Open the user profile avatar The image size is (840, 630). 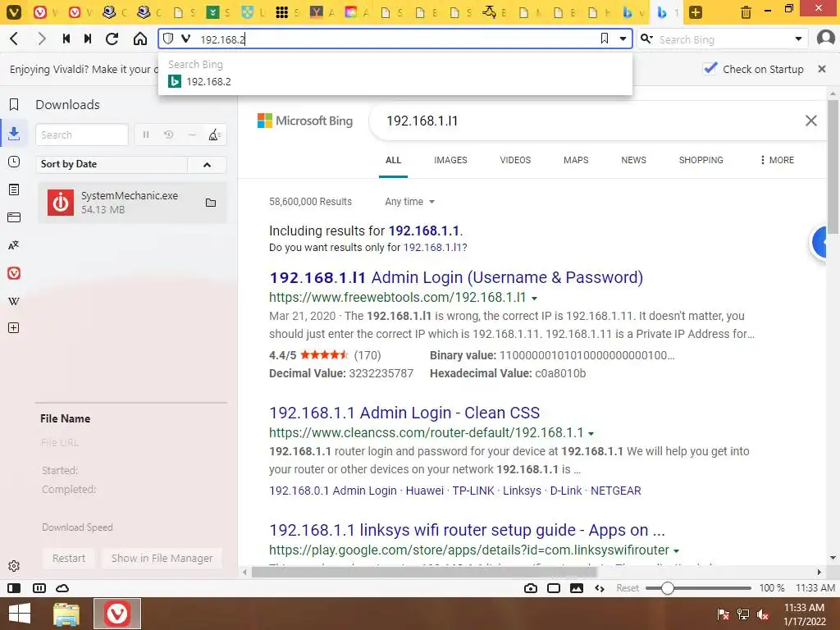pos(825,39)
